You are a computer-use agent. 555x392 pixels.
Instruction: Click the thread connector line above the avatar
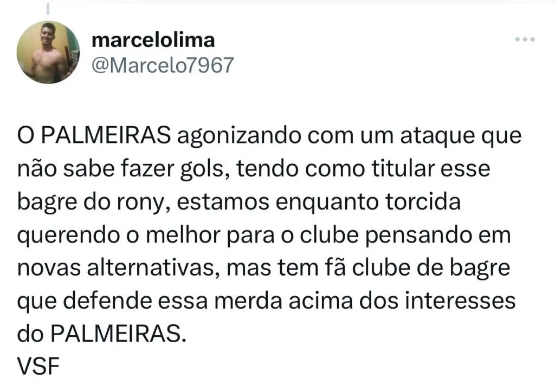coord(48,9)
